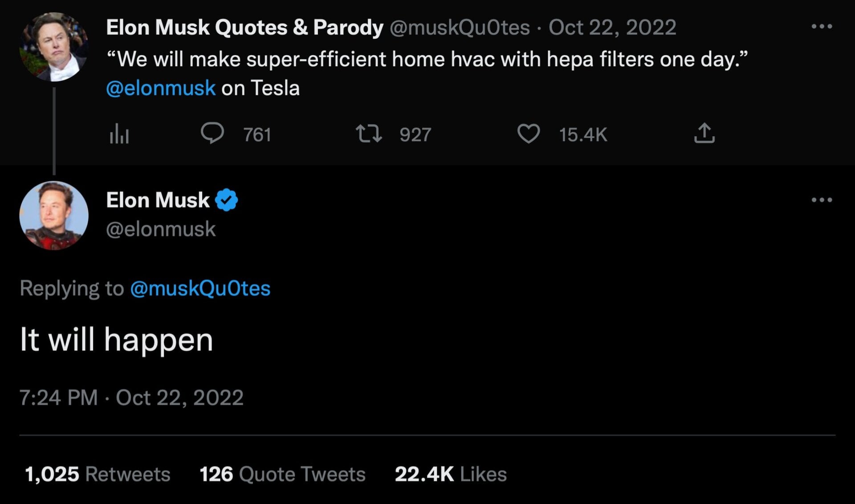Click the "It will happen" tweet text
855x504 pixels.
tap(117, 340)
